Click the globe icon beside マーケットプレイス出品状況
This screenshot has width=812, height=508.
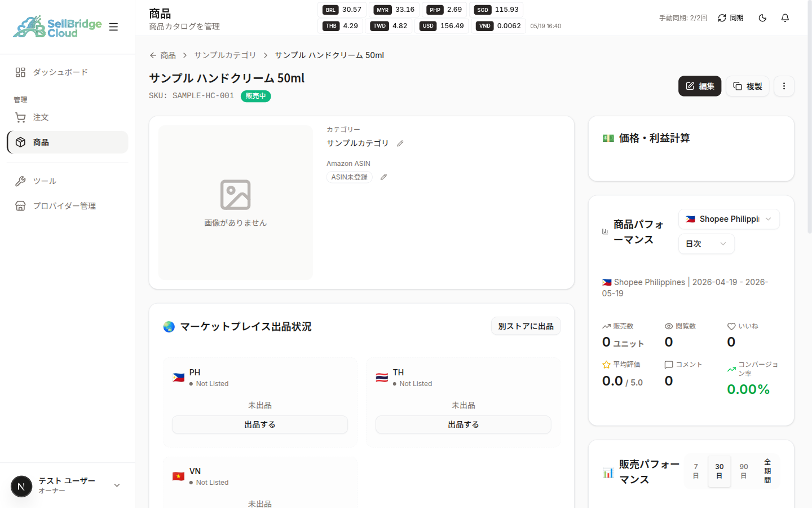point(169,327)
